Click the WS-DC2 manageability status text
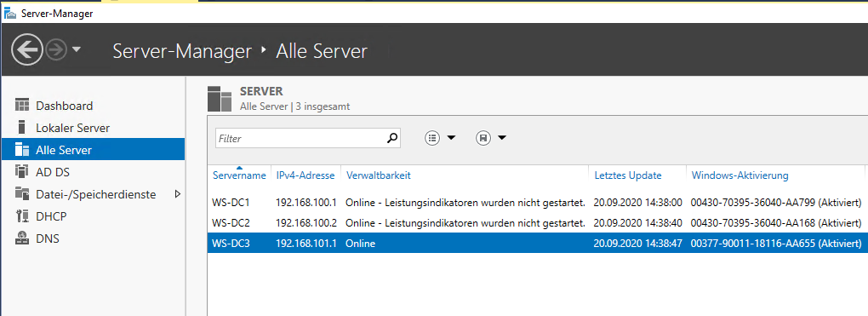The height and width of the screenshot is (316, 868). 465,223
